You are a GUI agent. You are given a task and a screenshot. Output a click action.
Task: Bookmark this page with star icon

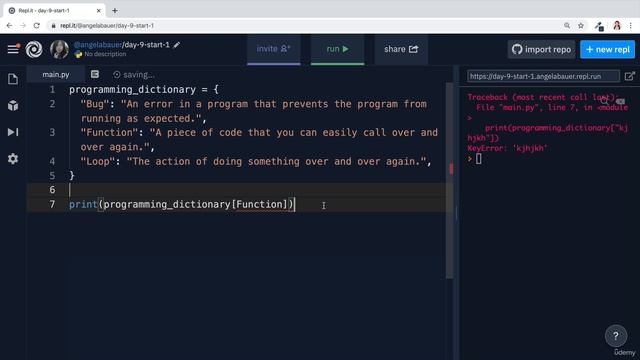click(580, 25)
